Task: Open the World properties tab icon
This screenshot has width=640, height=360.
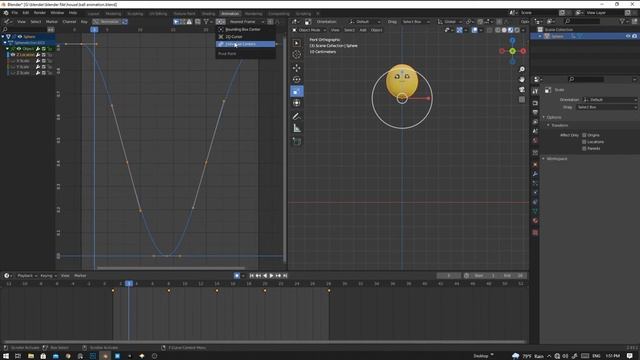Action: point(535,141)
